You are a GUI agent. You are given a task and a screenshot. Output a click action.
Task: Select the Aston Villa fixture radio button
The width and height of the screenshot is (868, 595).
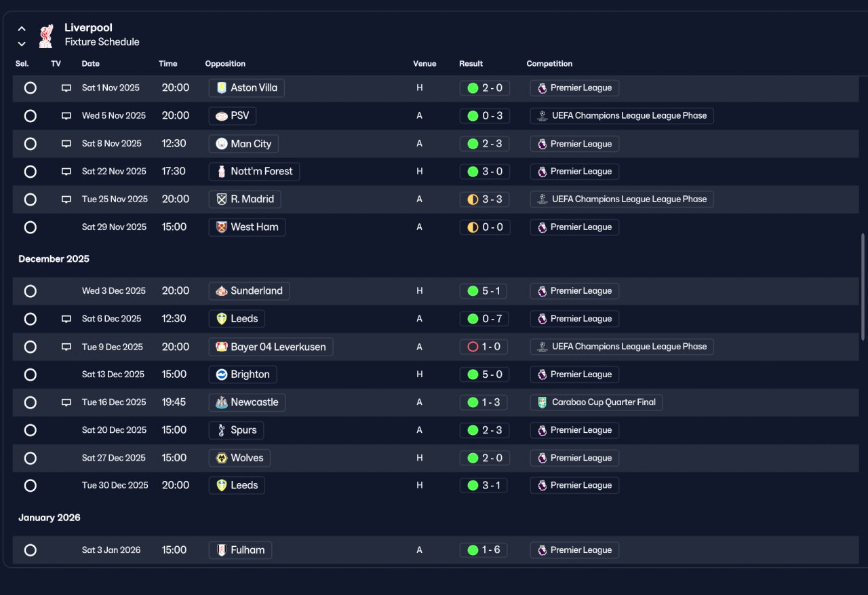(x=30, y=88)
